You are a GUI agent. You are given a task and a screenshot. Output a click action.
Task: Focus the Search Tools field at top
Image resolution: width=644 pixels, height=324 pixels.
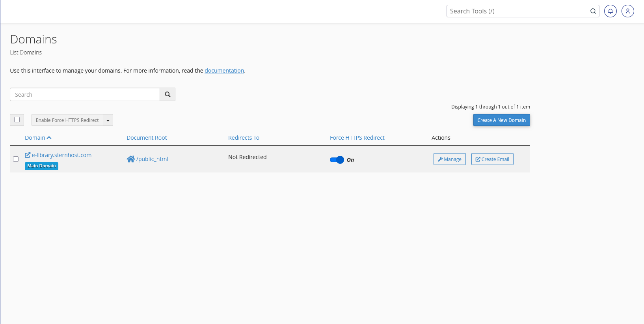click(x=518, y=11)
